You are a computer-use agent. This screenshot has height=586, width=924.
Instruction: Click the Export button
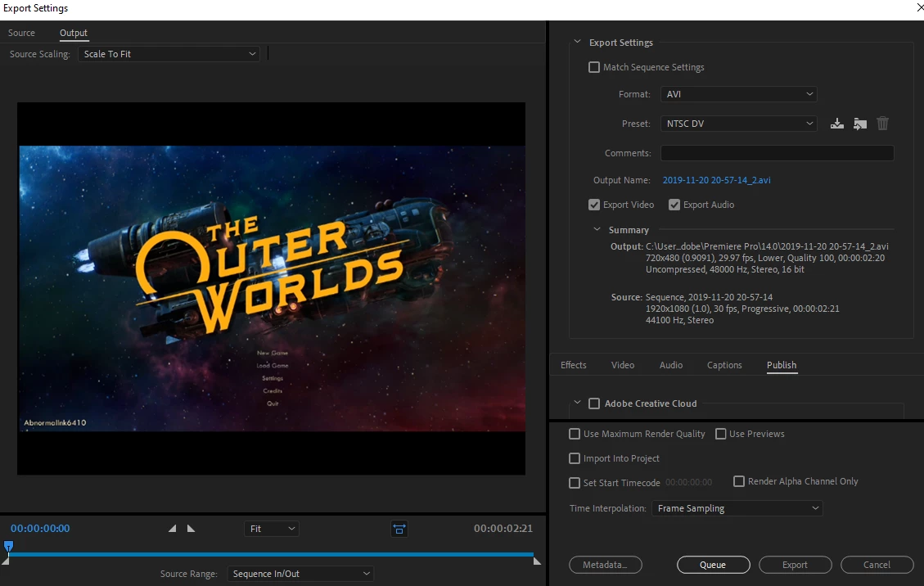tap(795, 565)
